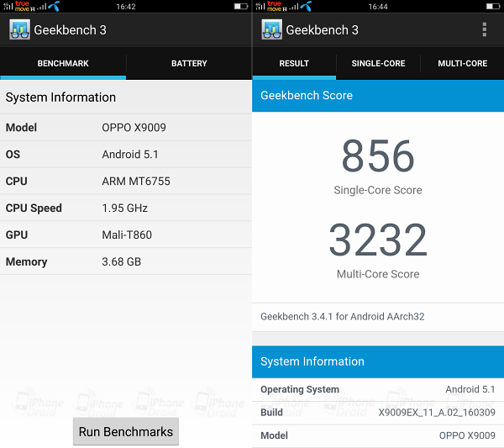Tap the blue dtac carrier icon in left status bar
This screenshot has height=448, width=504.
[54, 6]
